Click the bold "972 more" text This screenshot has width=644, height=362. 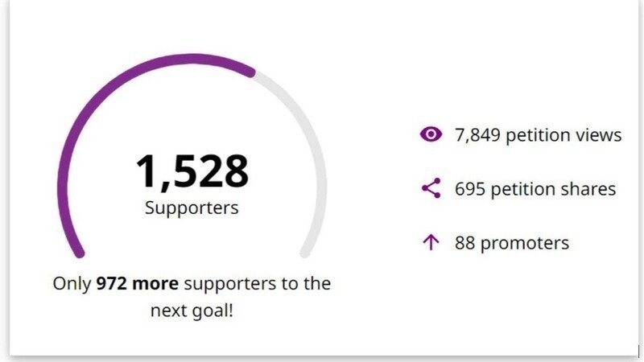tap(137, 284)
